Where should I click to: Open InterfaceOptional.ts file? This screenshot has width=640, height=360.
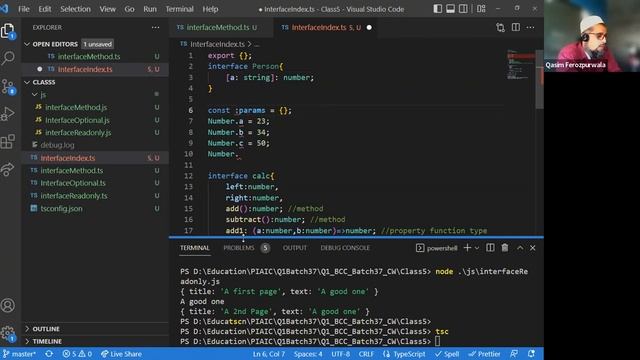click(95, 183)
